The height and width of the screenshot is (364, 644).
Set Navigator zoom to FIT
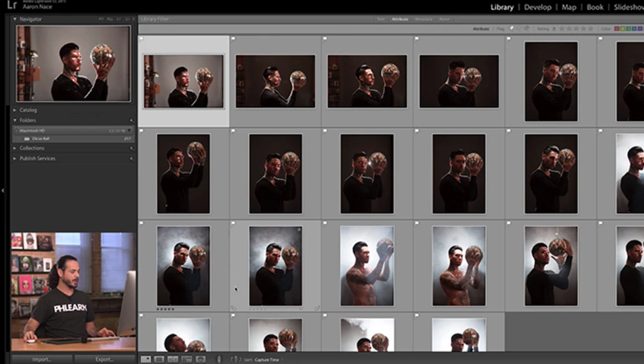pos(102,19)
